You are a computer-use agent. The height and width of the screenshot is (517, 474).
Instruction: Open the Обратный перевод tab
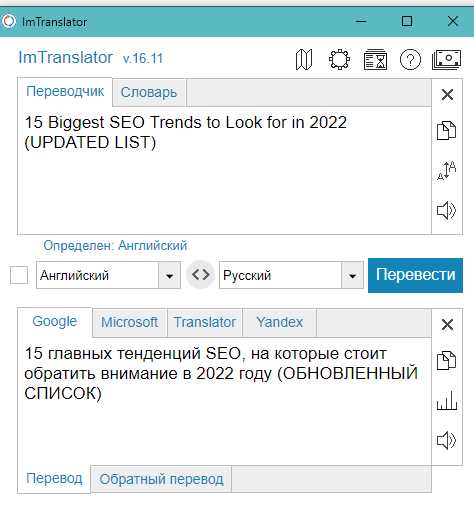[161, 479]
